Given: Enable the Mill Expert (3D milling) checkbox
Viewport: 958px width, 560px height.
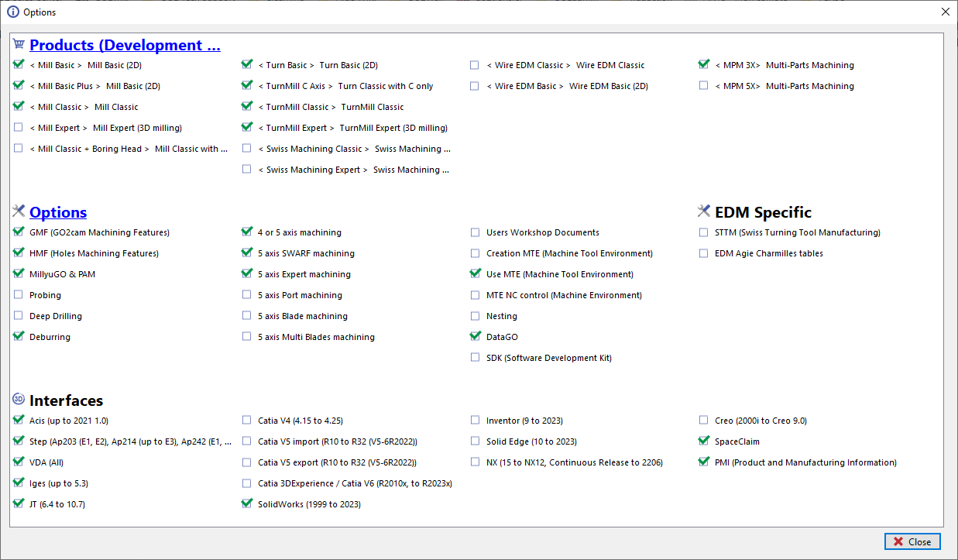Looking at the screenshot, I should [x=19, y=128].
